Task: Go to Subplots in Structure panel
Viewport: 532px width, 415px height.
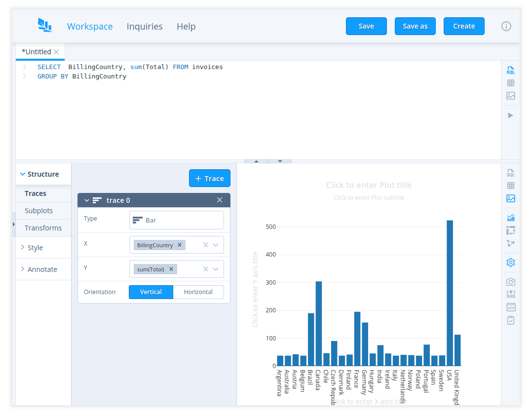Action: click(x=38, y=211)
